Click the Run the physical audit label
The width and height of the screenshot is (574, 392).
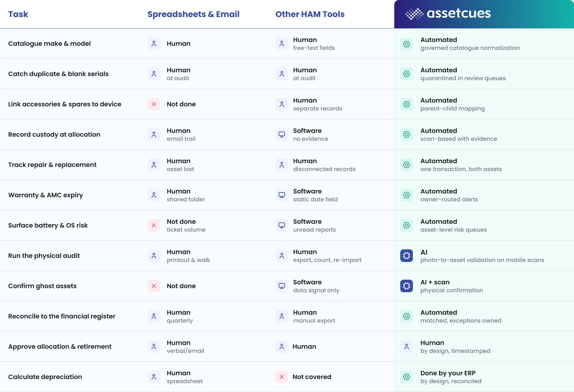pos(44,256)
